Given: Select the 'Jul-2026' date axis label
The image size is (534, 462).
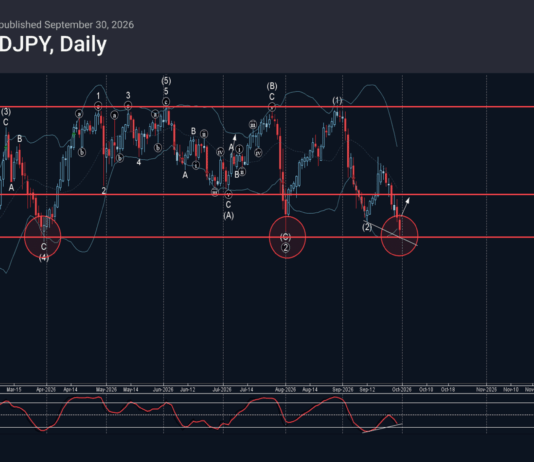Looking at the screenshot, I should tap(222, 389).
